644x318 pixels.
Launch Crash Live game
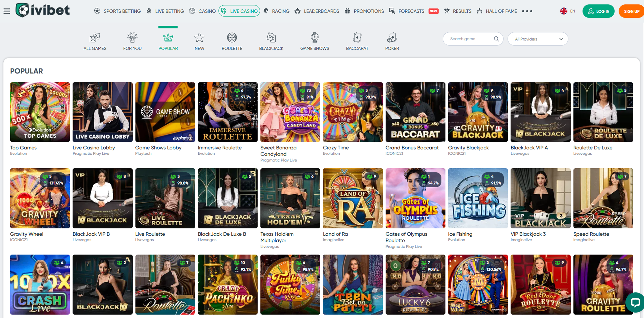pyautogui.click(x=40, y=284)
